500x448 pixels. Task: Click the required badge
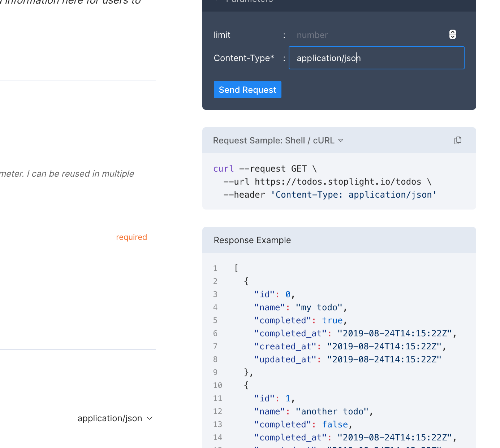coord(131,237)
